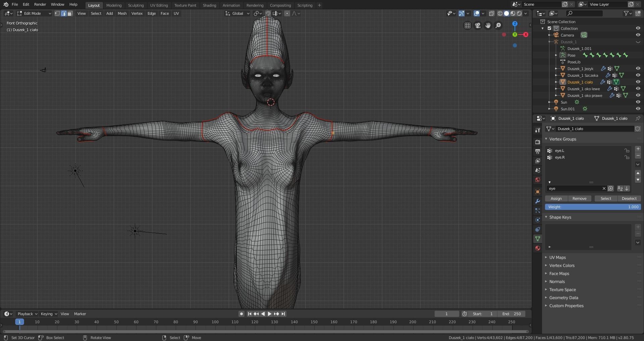This screenshot has width=644, height=341.
Task: Open the Modifier properties wrench tab
Action: pos(538,201)
